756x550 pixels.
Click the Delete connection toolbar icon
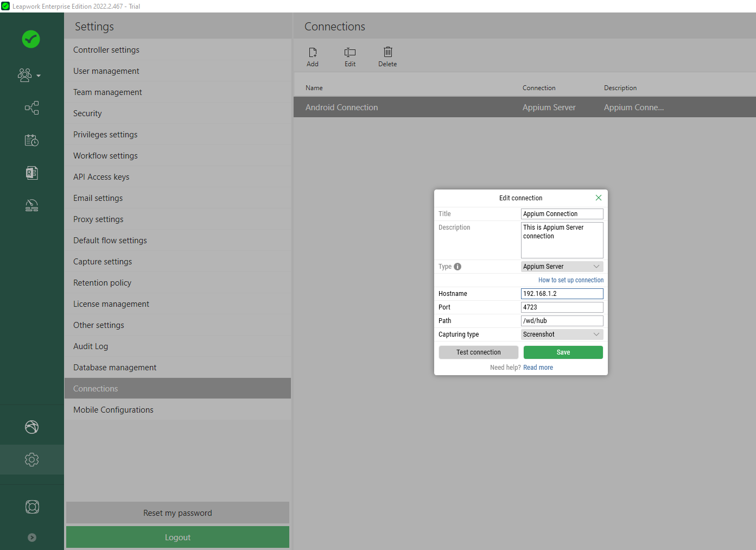pyautogui.click(x=387, y=56)
